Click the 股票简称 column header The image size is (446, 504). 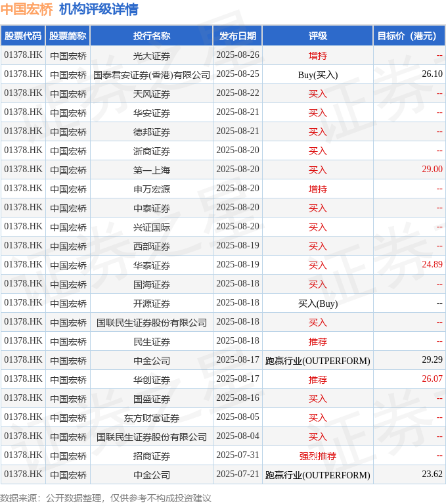pos(68,35)
